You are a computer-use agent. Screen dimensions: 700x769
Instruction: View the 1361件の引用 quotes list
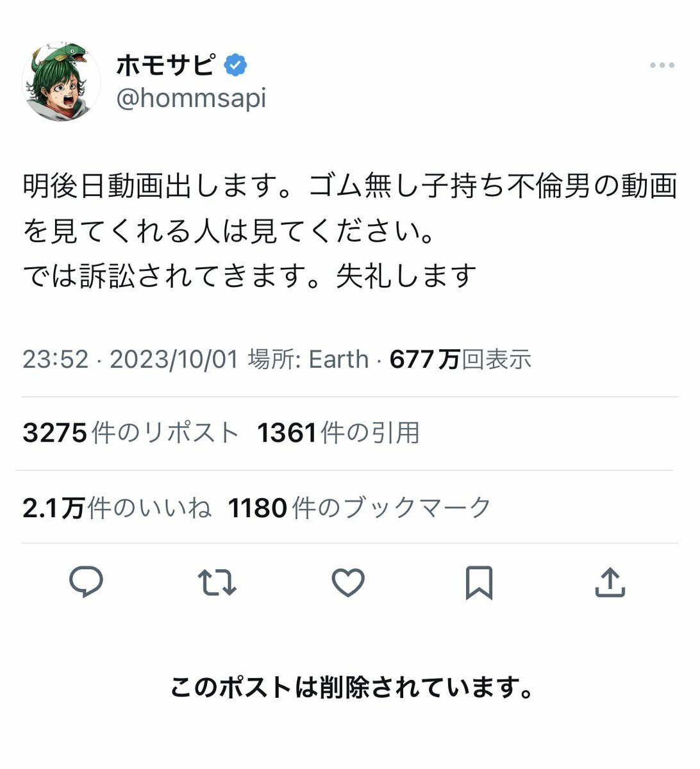338,433
